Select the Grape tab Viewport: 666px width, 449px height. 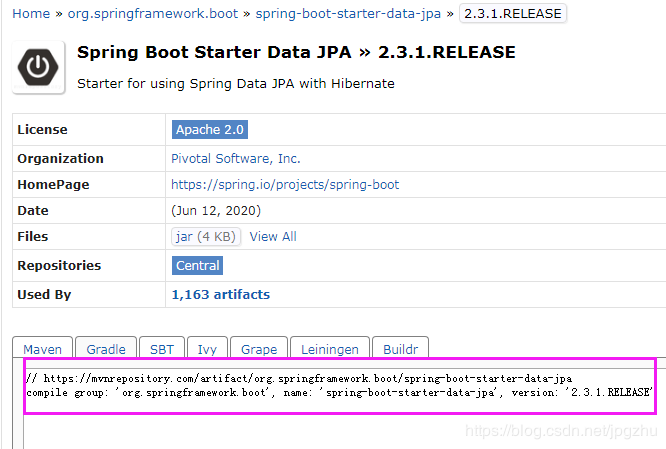point(259,349)
